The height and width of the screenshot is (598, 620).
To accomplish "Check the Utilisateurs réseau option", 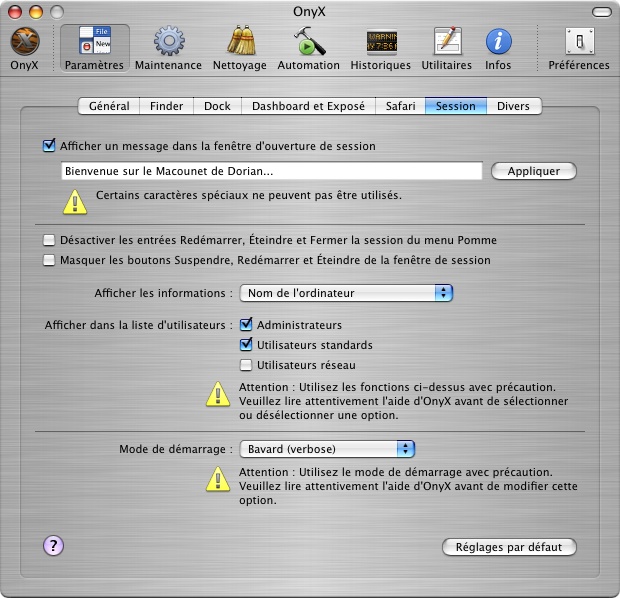I will [246, 365].
